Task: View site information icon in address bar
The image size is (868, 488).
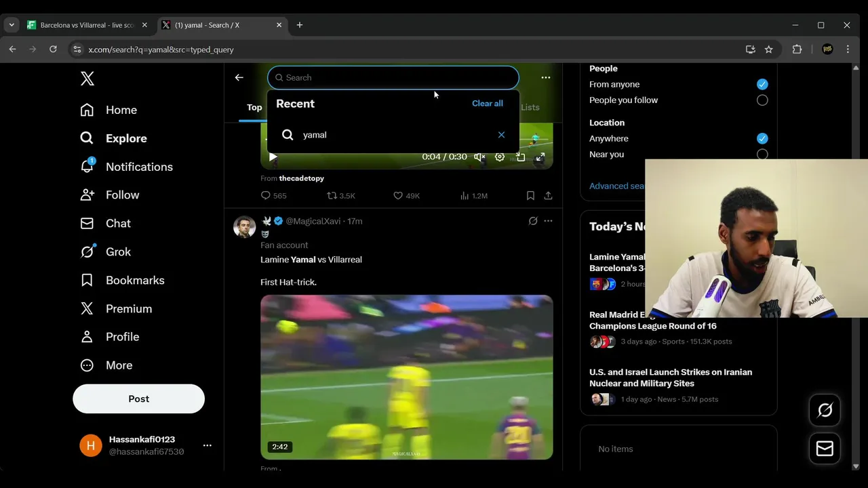Action: (77, 49)
